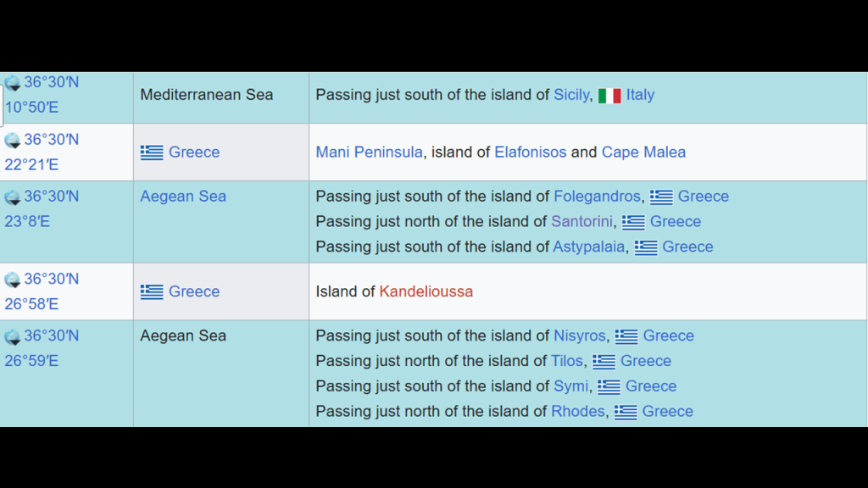The image size is (868, 488).
Task: Click the globe icon beside 22°21′E coordinate
Action: [x=13, y=141]
